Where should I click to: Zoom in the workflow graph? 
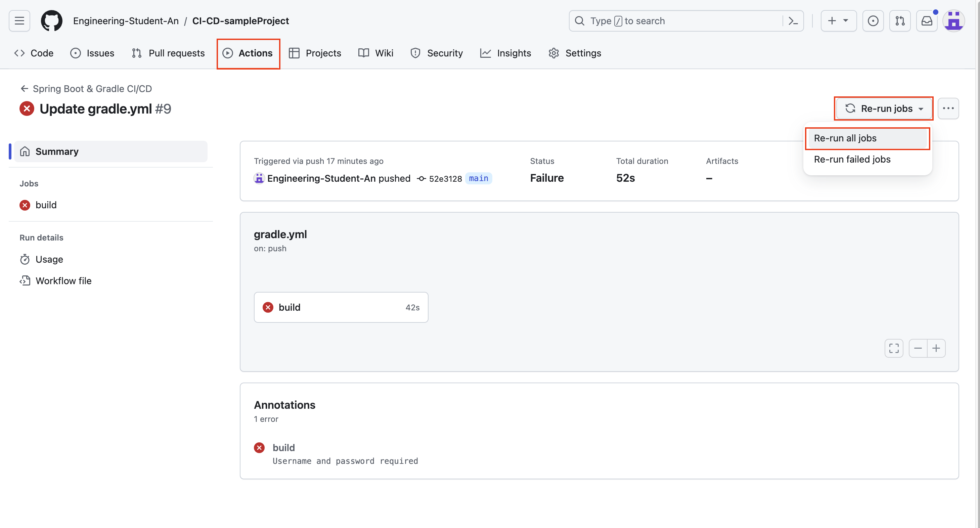pos(936,348)
